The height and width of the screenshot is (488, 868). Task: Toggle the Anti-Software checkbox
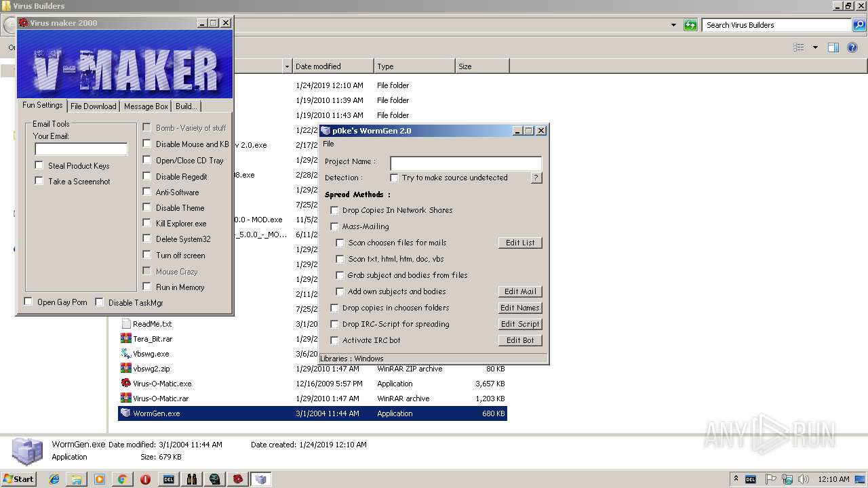[147, 192]
